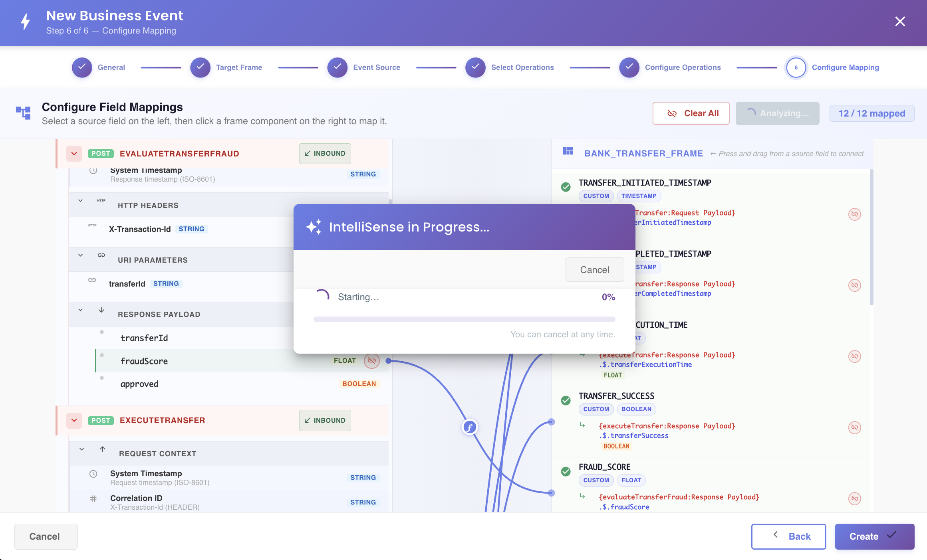927x560 pixels.
Task: Close the New Business Event wizard
Action: (x=900, y=22)
